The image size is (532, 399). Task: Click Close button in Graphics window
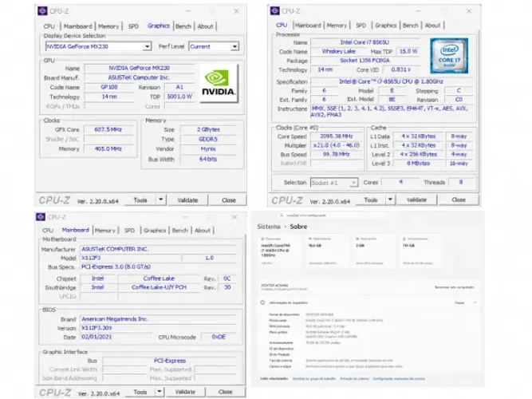[229, 200]
